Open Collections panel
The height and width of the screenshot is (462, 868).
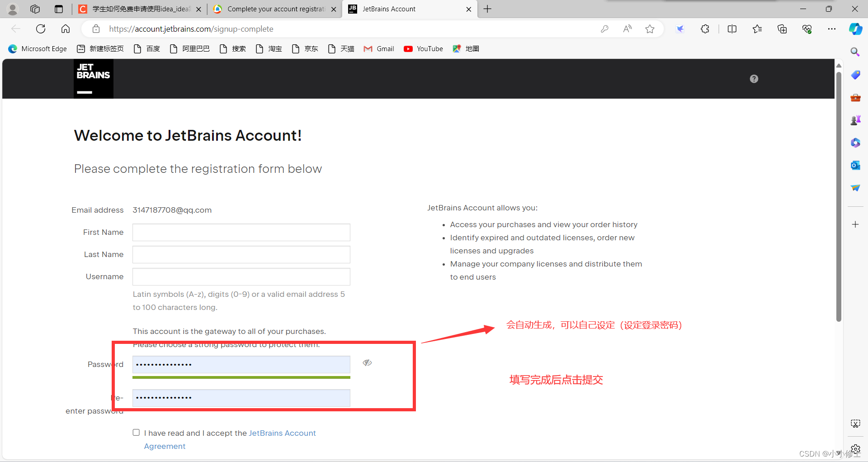coord(782,29)
